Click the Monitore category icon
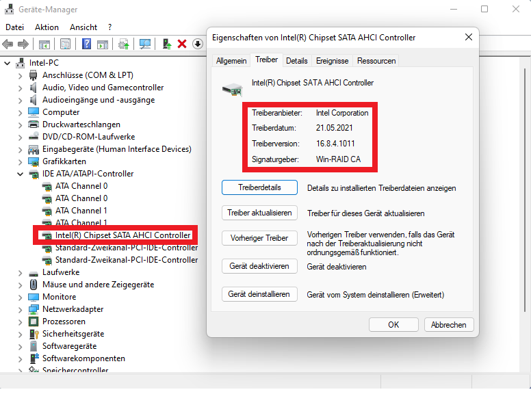The height and width of the screenshot is (420, 531). pos(33,297)
